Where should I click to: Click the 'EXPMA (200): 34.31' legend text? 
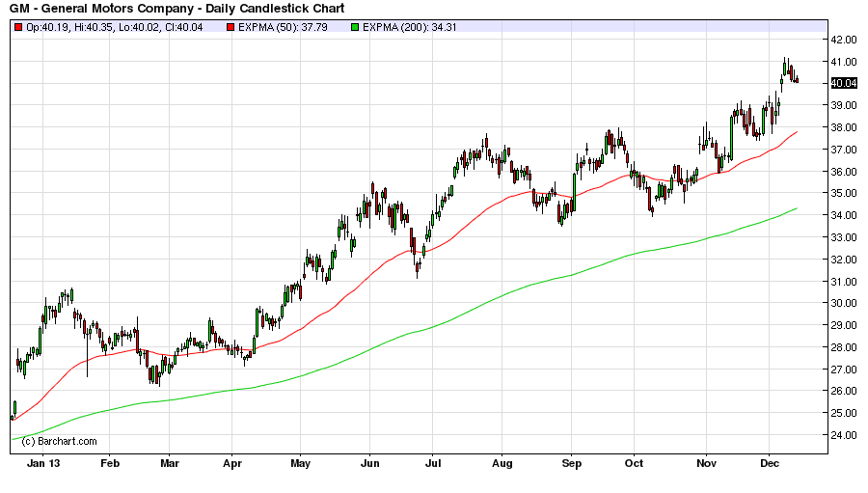(410, 27)
